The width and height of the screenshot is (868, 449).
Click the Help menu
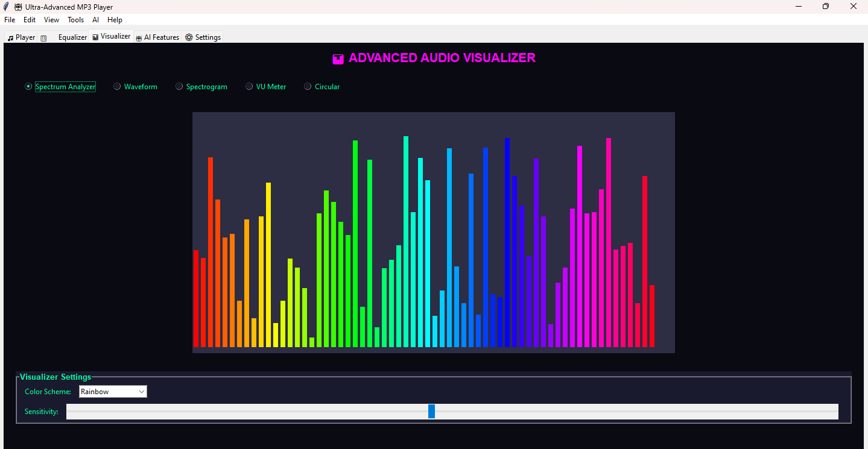115,20
